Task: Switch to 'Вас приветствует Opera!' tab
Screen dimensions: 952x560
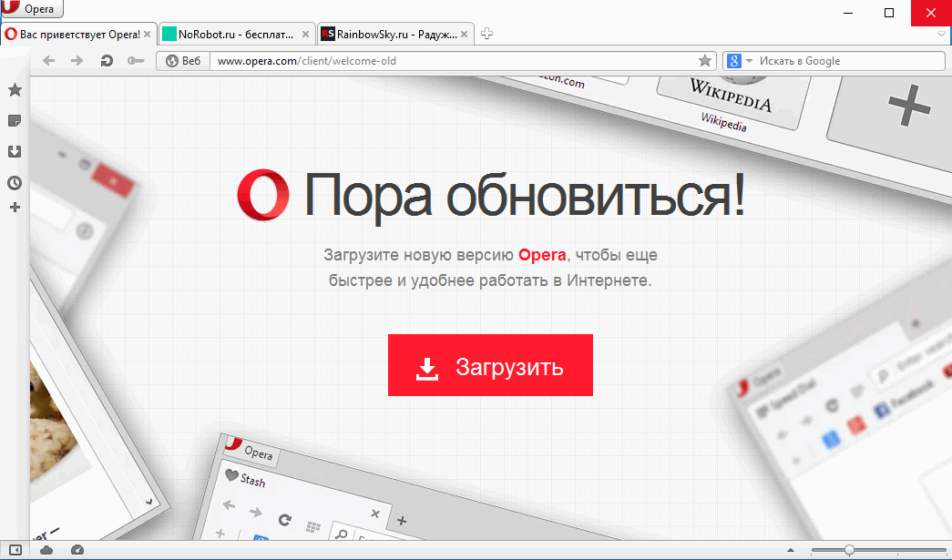Action: click(x=78, y=34)
